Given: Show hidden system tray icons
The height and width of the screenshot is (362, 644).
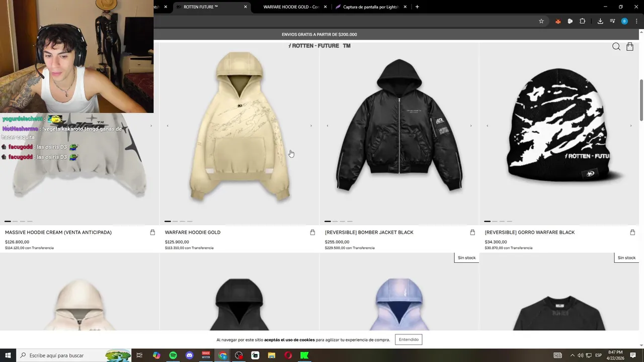Looking at the screenshot, I should coord(572,355).
